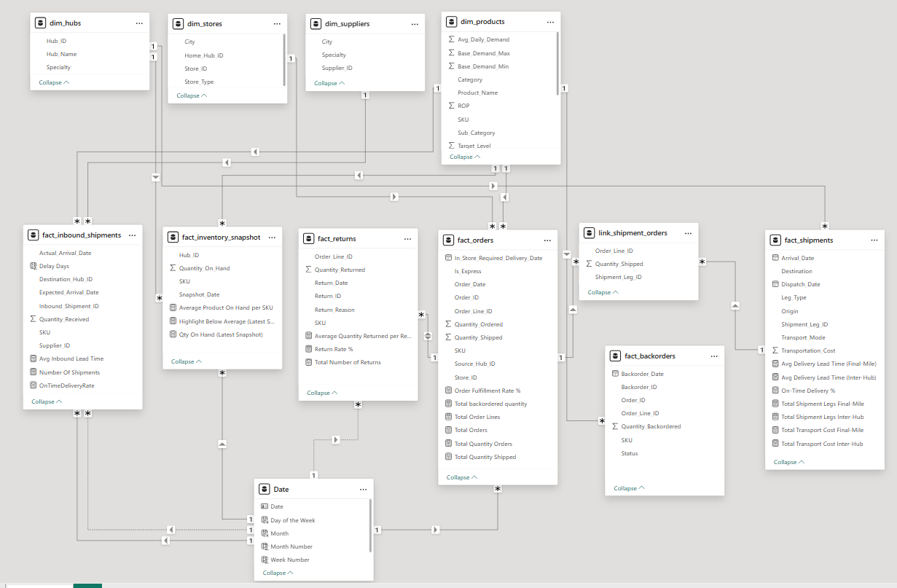Select the Order Fulfillment Rate % measure

click(x=487, y=391)
